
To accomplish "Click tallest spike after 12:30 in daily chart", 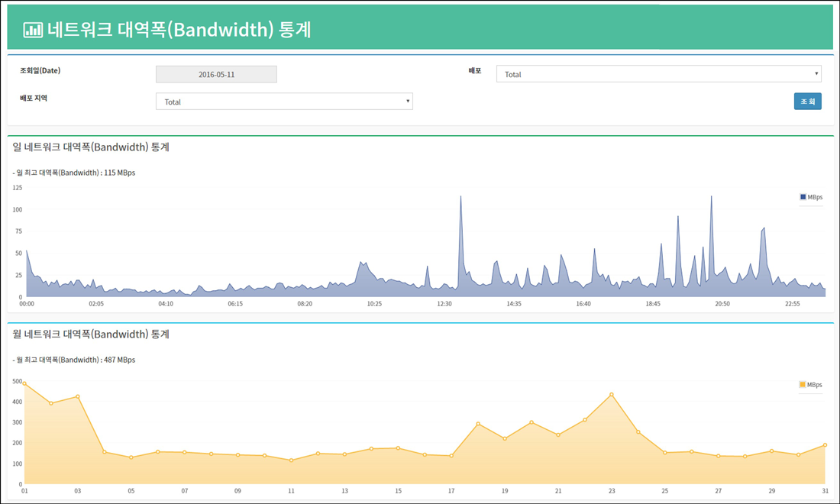I will tap(460, 197).
